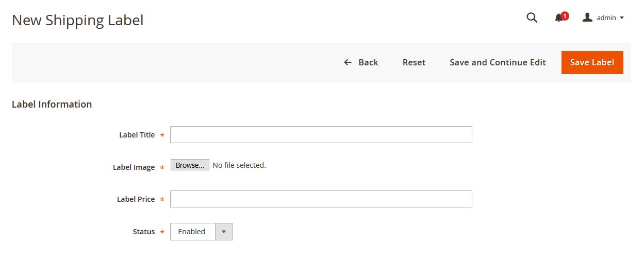Click the orange Save Label button
The width and height of the screenshot is (644, 261).
(x=592, y=62)
